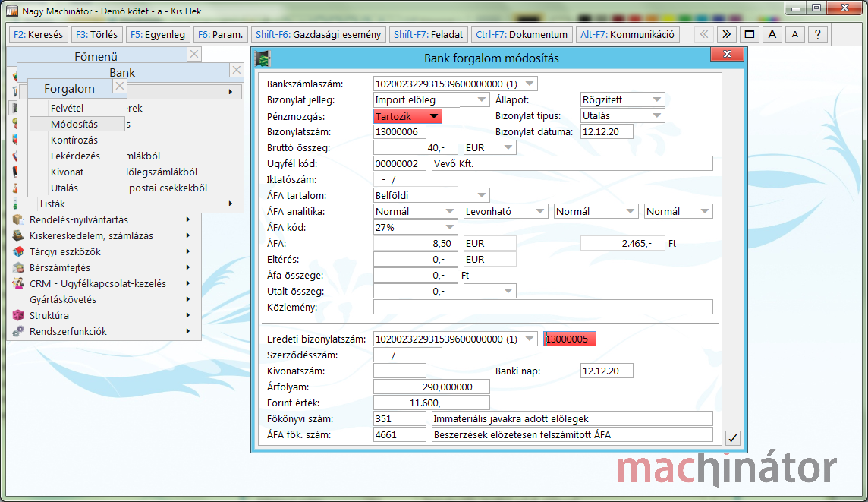868x502 pixels.
Task: Close the Főmenü panel
Action: 193,54
